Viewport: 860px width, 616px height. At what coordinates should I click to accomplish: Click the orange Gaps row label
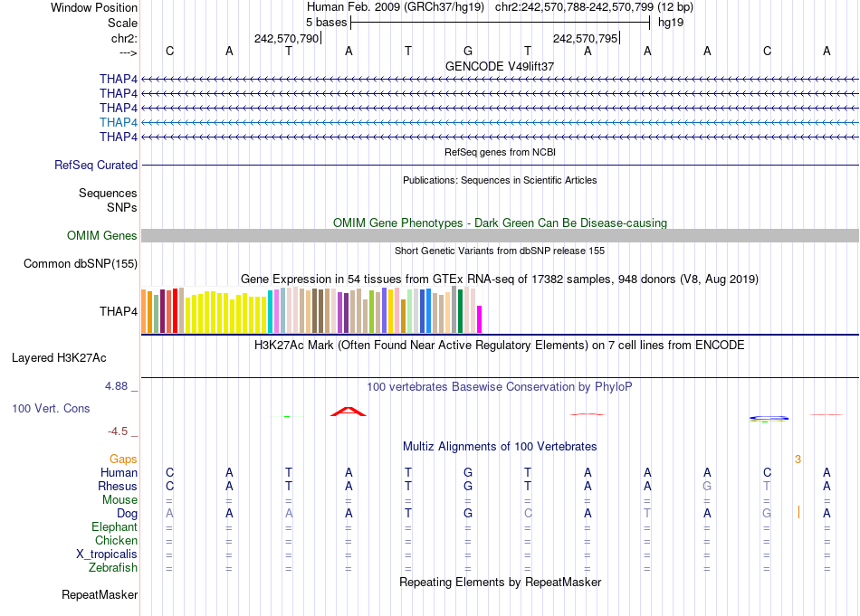(x=123, y=460)
